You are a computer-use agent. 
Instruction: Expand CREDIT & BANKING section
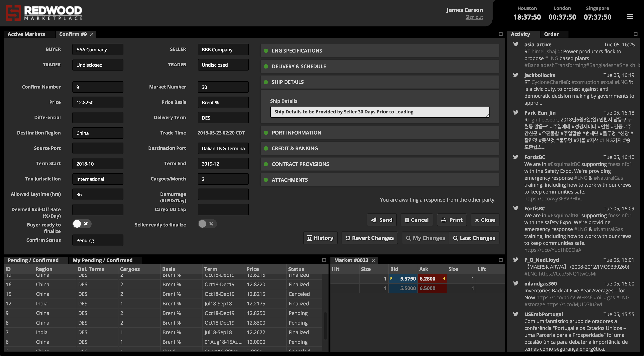(x=379, y=148)
